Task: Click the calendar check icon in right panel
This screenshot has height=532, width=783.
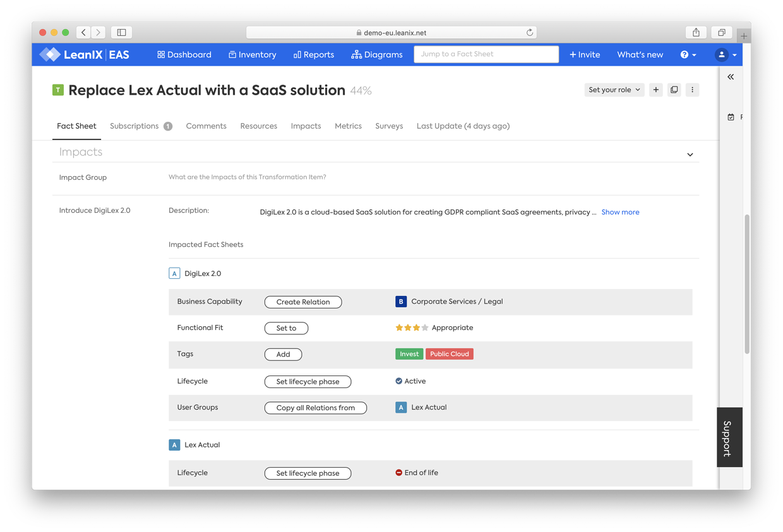Action: [731, 117]
